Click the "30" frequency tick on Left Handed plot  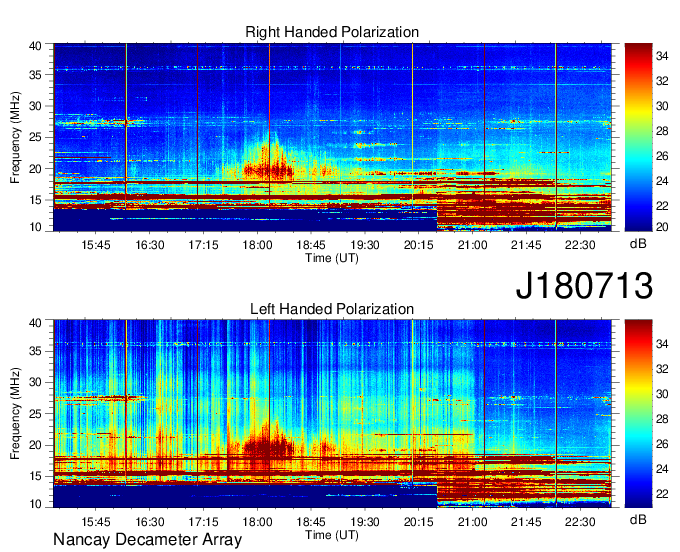(x=36, y=382)
